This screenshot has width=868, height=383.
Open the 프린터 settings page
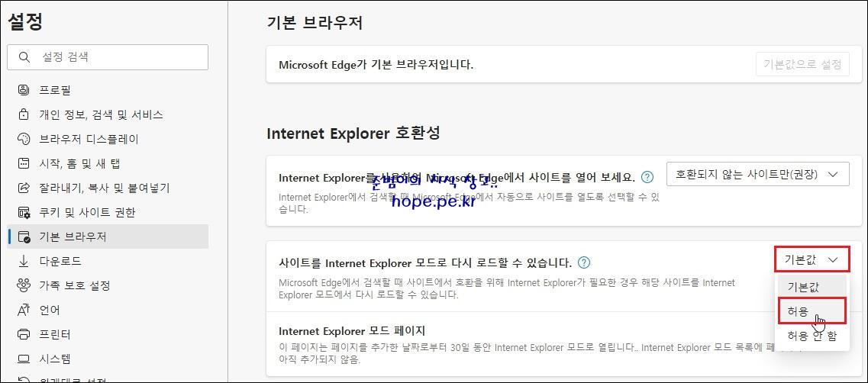(108, 334)
